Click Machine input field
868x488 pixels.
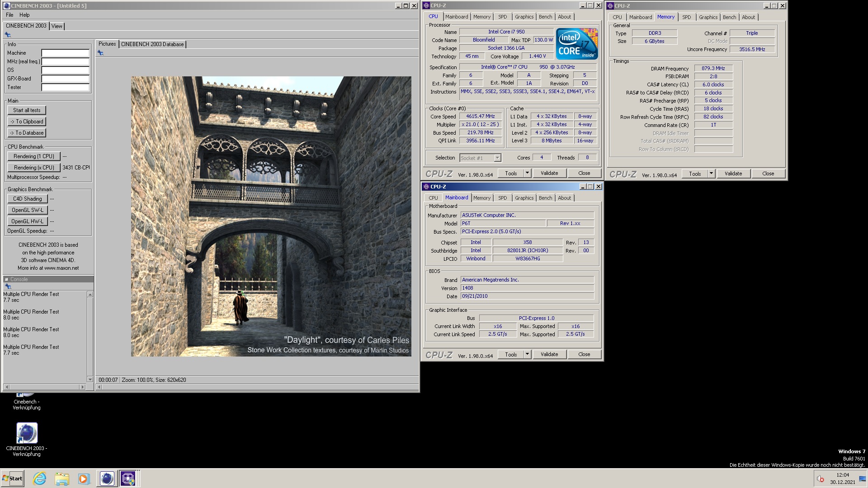point(66,53)
